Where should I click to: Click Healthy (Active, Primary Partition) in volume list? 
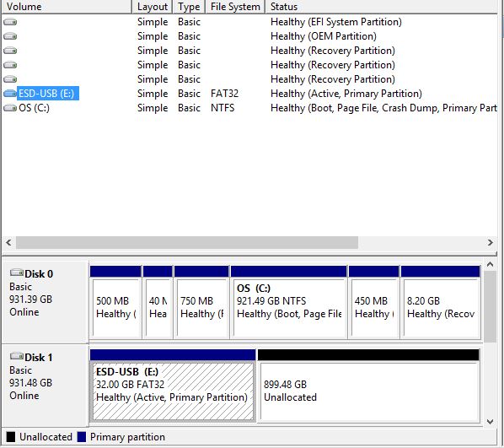click(x=346, y=94)
